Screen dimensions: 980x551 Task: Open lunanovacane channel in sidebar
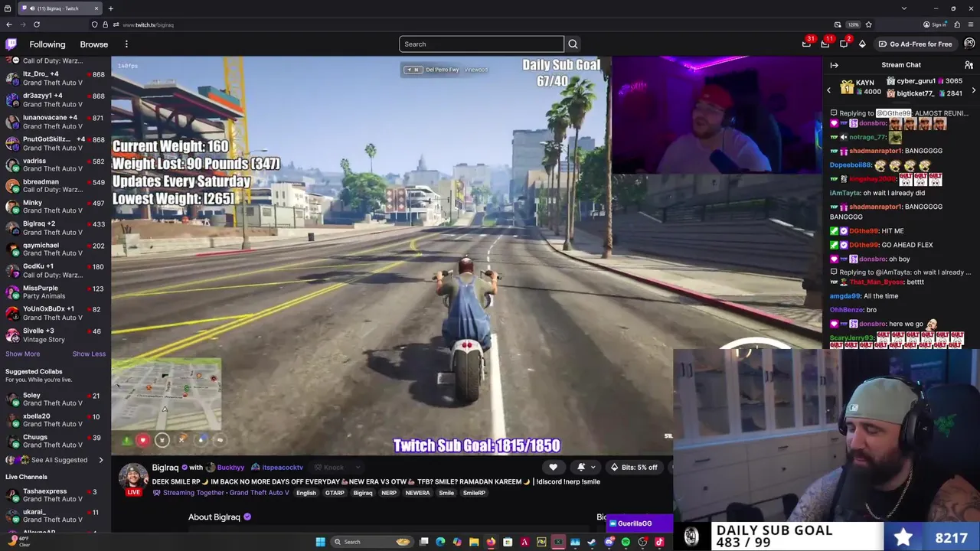[x=55, y=122]
